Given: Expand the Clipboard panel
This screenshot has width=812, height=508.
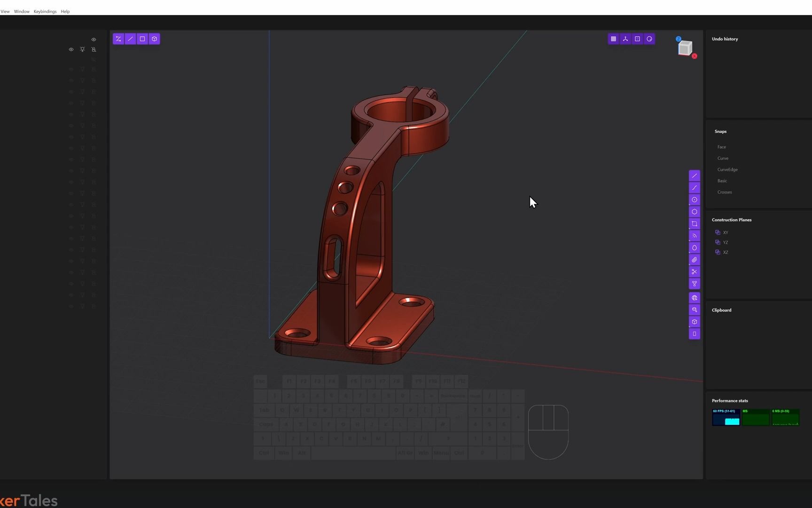Looking at the screenshot, I should [722, 310].
